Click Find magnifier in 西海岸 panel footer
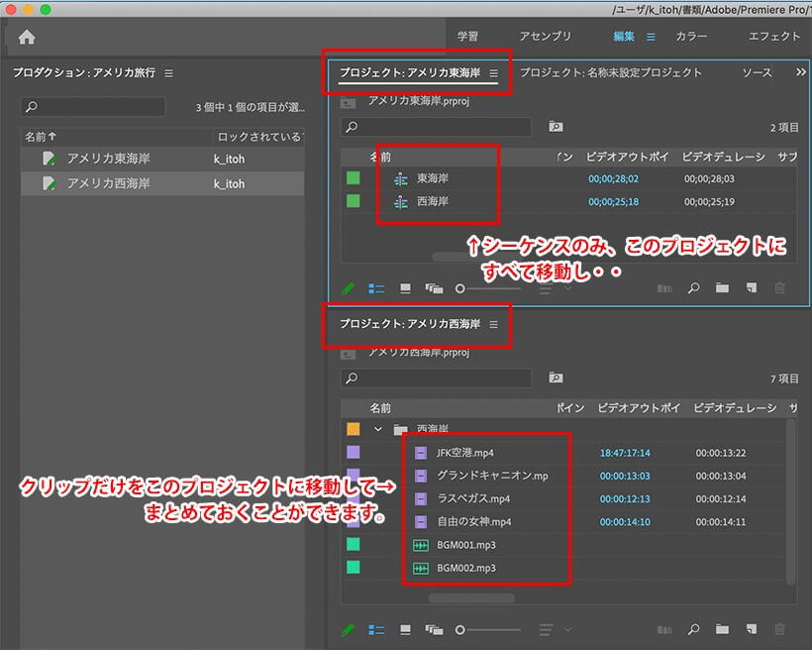Screen dimensions: 812x650 (x=694, y=629)
